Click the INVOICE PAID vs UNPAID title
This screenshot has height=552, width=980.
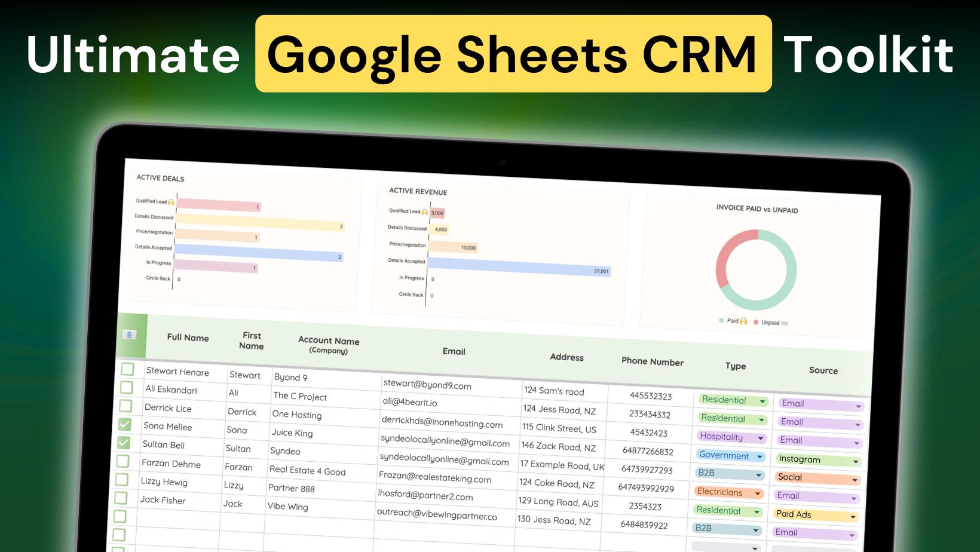click(757, 208)
